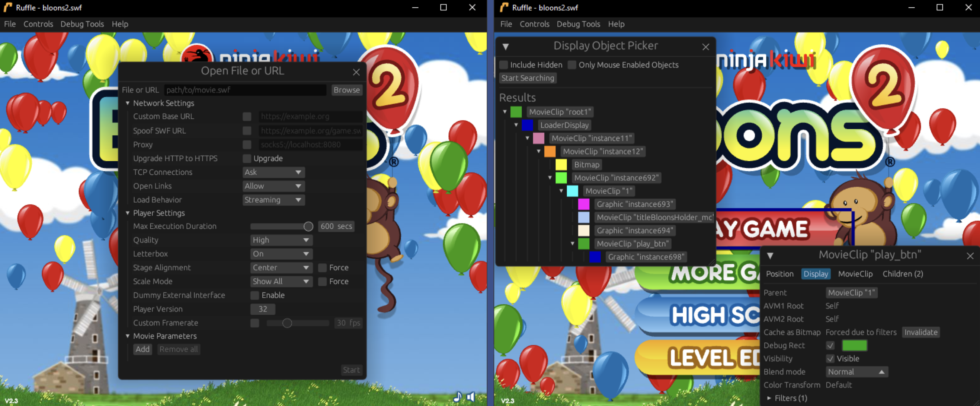Viewport: 980px width, 406px height.
Task: Click green color swatch beside MovieClip root1
Action: coord(516,112)
